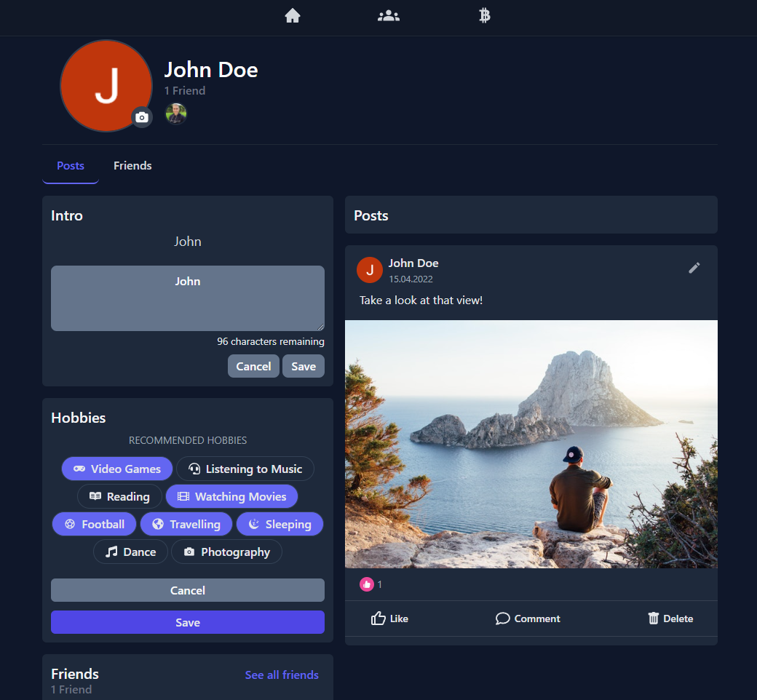Toggle the Travelling hobby chip

(x=186, y=525)
